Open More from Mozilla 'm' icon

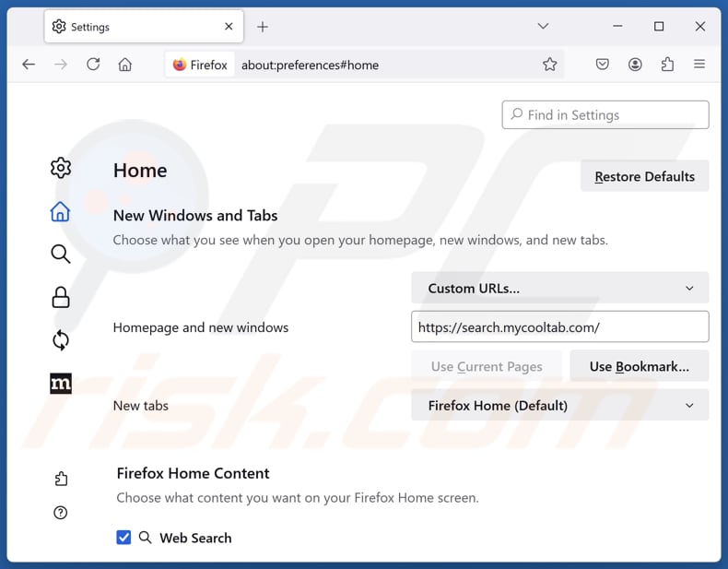(x=61, y=384)
